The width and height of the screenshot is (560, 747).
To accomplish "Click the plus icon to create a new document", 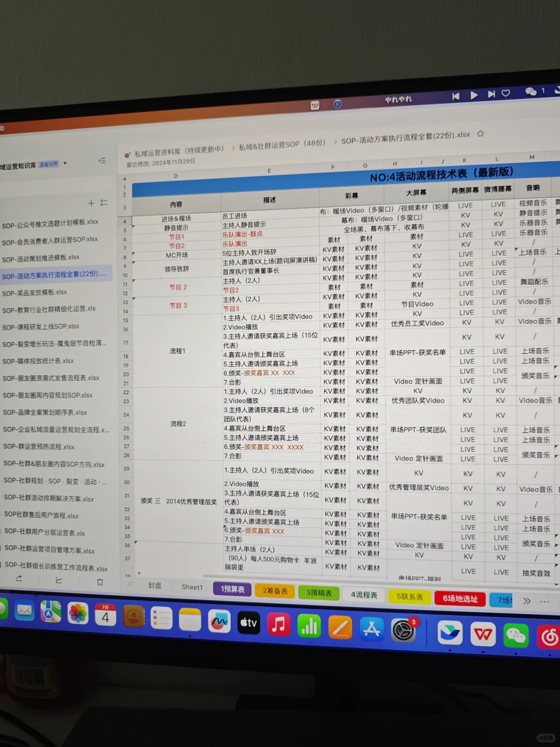I will click(x=91, y=203).
